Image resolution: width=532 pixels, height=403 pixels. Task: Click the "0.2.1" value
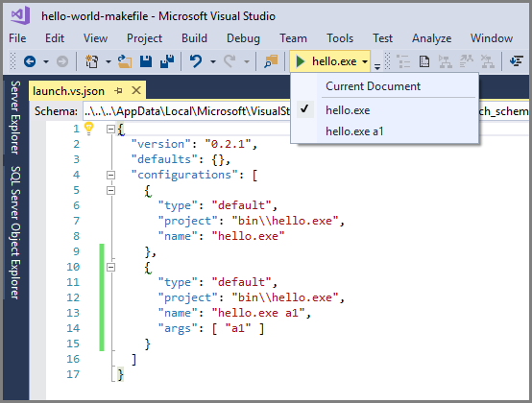pos(228,144)
